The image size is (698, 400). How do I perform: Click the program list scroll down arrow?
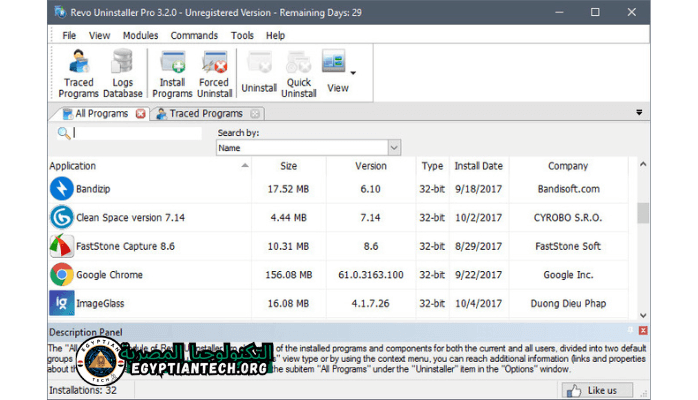pyautogui.click(x=643, y=315)
